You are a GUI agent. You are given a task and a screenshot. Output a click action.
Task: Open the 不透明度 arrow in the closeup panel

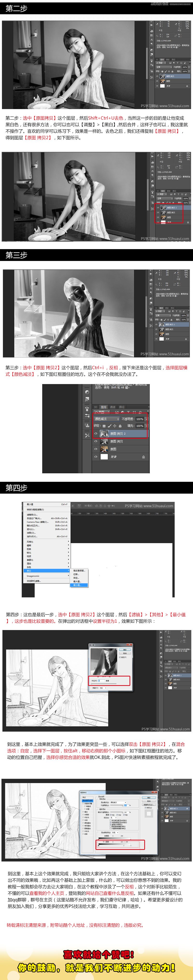(x=147, y=419)
